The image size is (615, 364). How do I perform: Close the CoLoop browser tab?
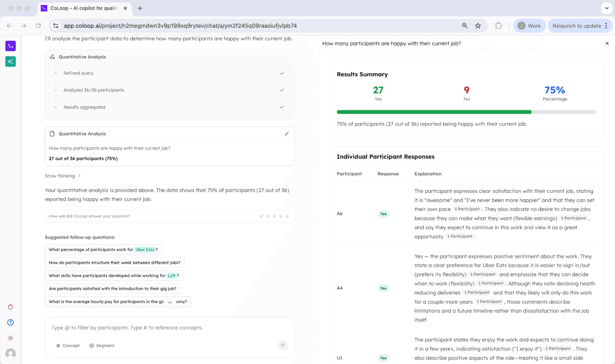(x=125, y=8)
